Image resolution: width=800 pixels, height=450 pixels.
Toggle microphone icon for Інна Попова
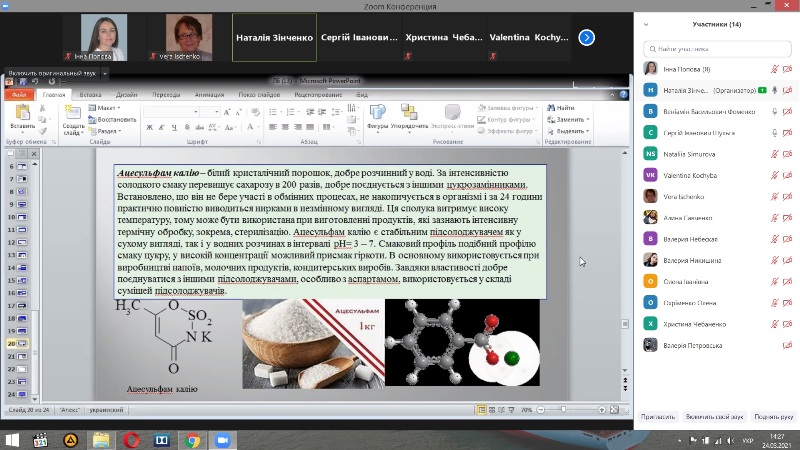775,68
